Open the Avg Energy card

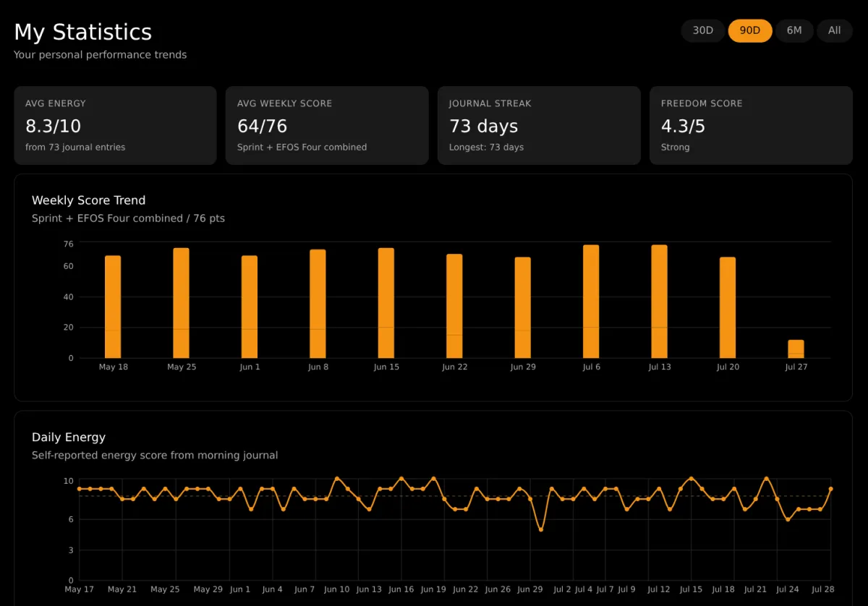[x=115, y=126]
